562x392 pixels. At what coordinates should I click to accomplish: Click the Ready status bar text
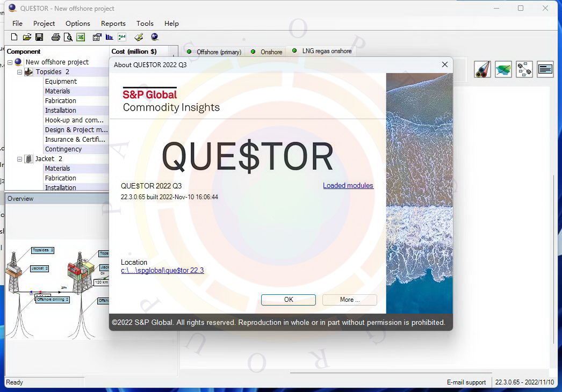pyautogui.click(x=15, y=382)
